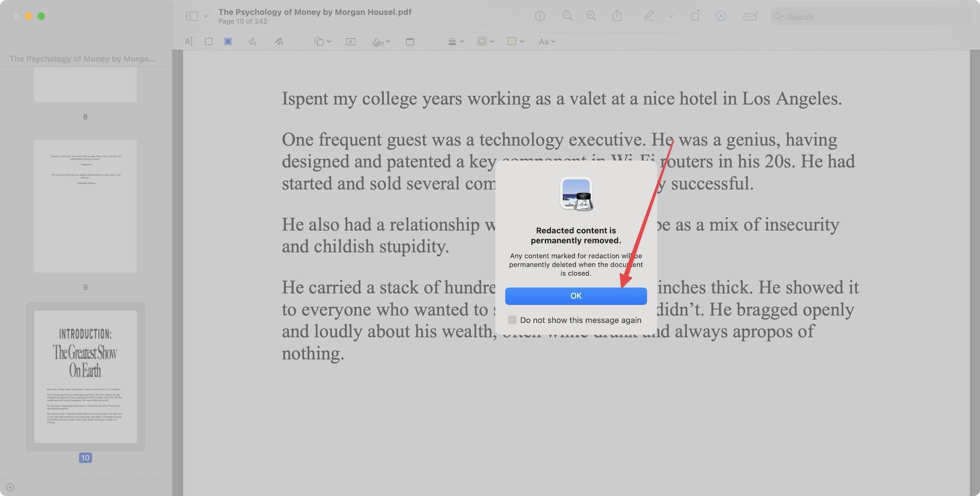
Task: Open the Share menu icon
Action: [x=617, y=16]
